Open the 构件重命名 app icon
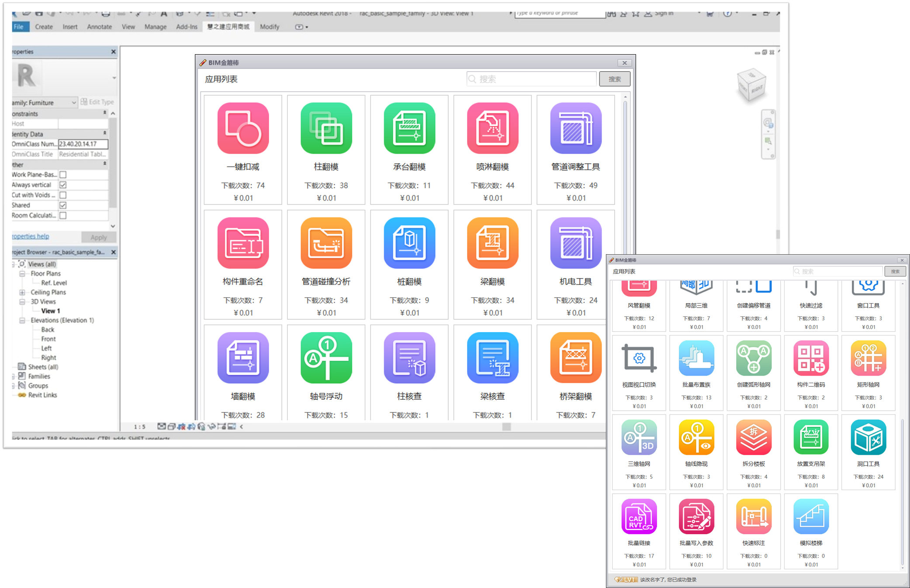The width and height of the screenshot is (910, 588). click(x=243, y=243)
